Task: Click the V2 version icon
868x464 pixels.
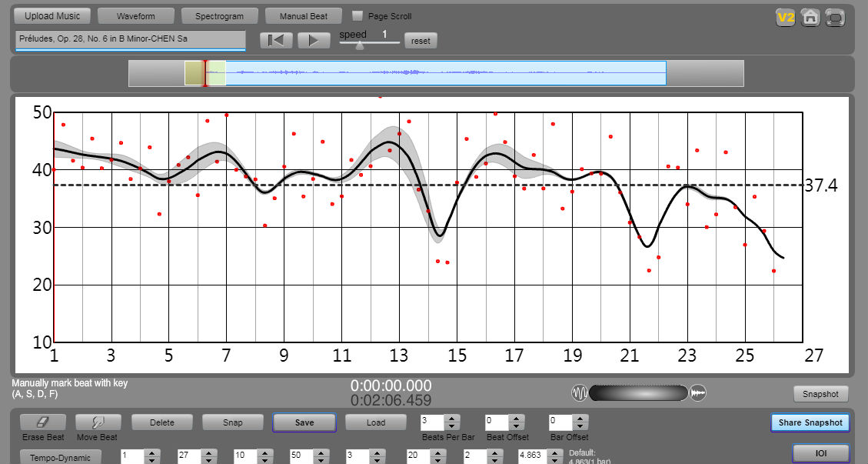Action: point(785,18)
